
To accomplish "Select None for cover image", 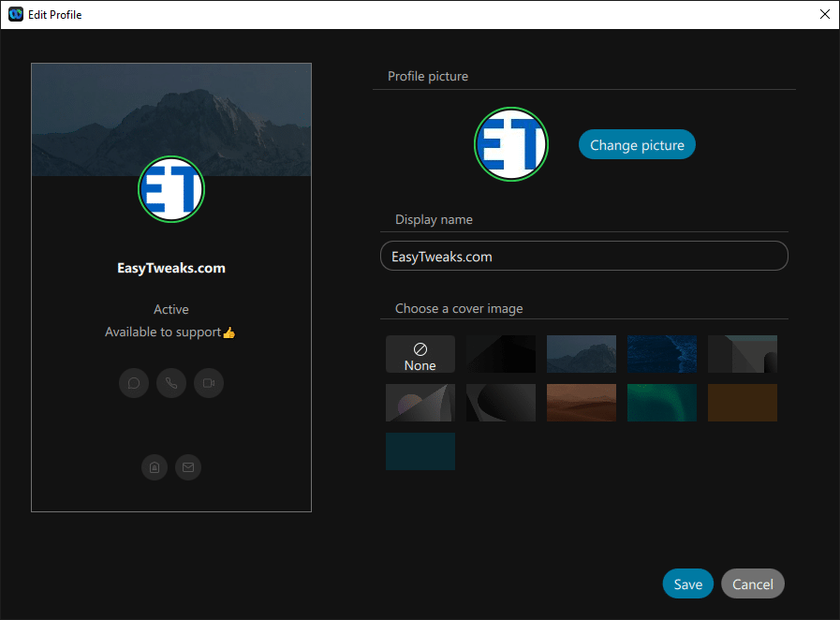I will pyautogui.click(x=420, y=354).
